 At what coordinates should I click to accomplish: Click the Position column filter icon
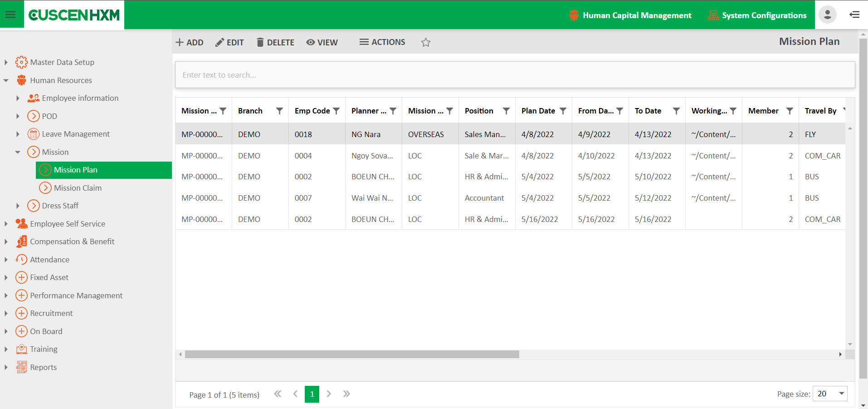click(x=506, y=111)
